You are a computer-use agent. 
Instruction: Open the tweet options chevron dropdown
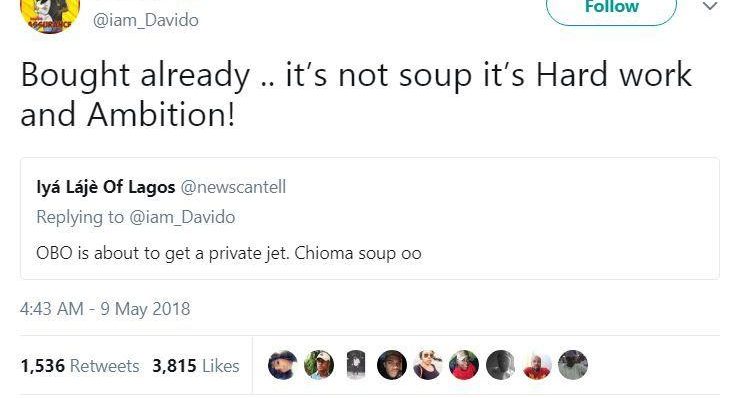click(x=710, y=7)
